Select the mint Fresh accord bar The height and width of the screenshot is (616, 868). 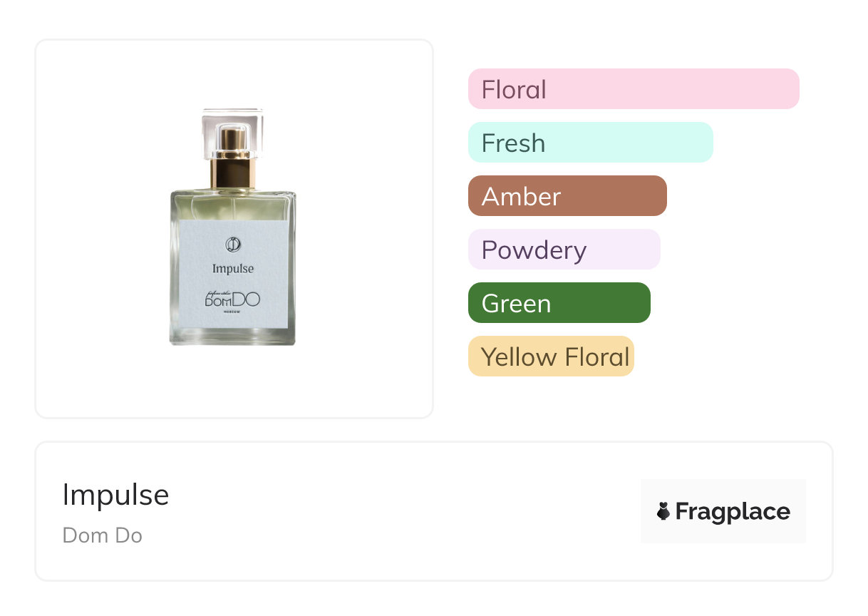tap(590, 143)
